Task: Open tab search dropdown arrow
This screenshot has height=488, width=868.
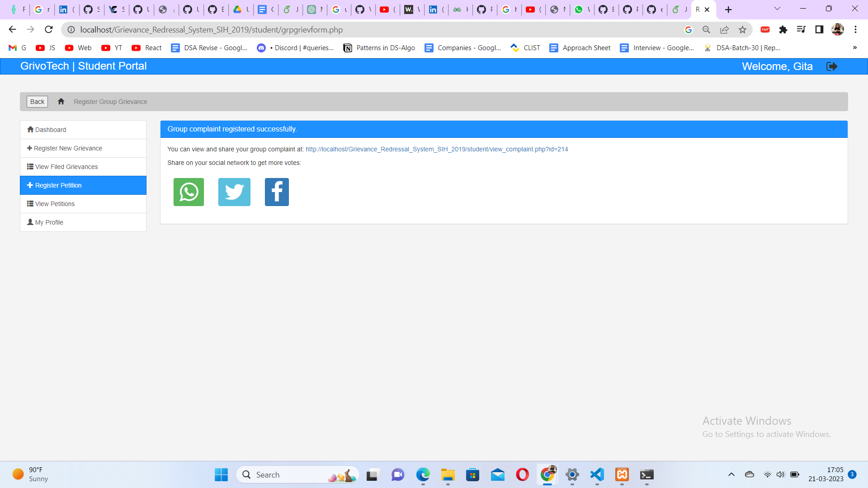Action: (x=777, y=9)
